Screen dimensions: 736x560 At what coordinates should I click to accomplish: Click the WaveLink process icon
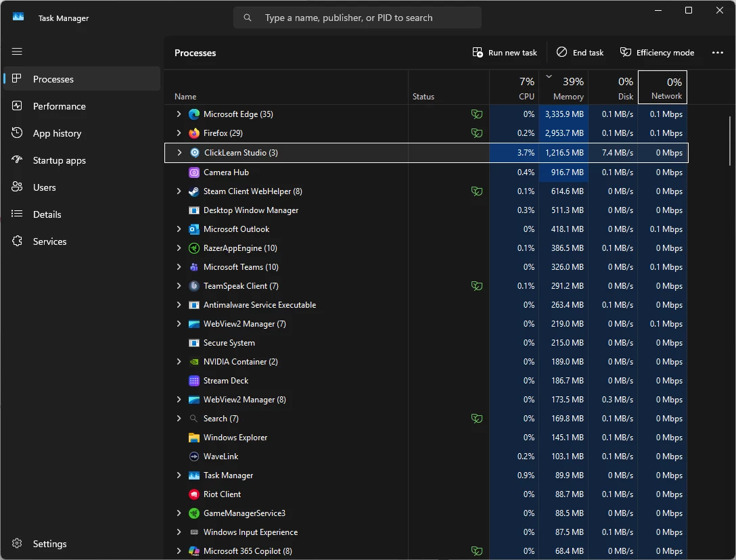[194, 457]
